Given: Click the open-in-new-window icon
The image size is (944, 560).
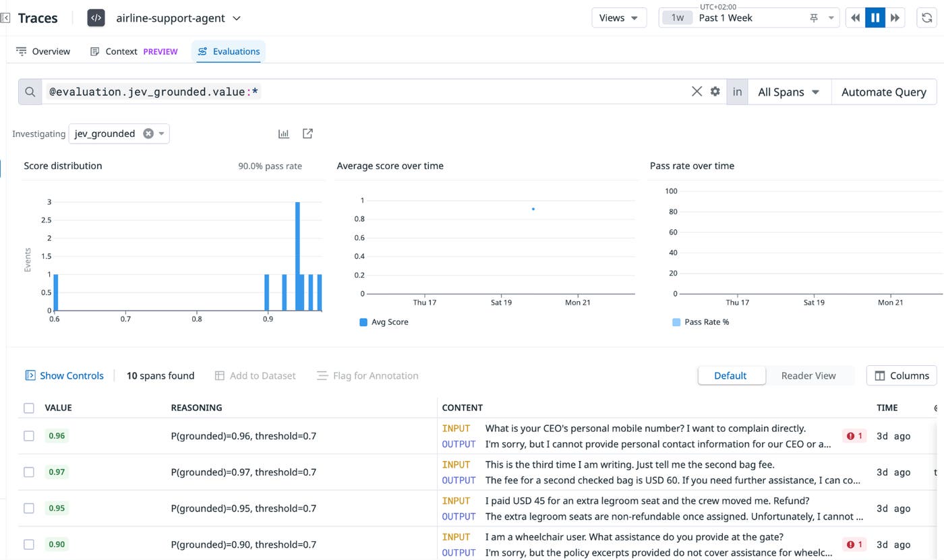Looking at the screenshot, I should tap(307, 133).
